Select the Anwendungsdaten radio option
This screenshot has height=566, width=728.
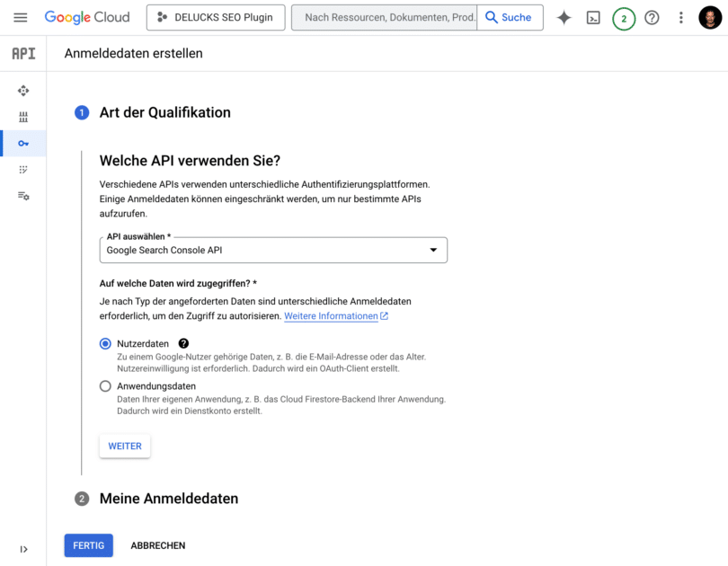pos(105,386)
